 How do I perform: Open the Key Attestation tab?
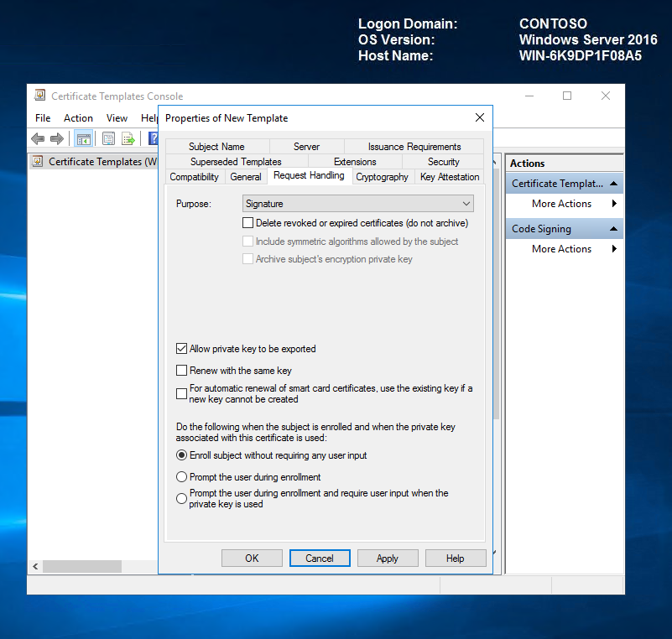(450, 177)
